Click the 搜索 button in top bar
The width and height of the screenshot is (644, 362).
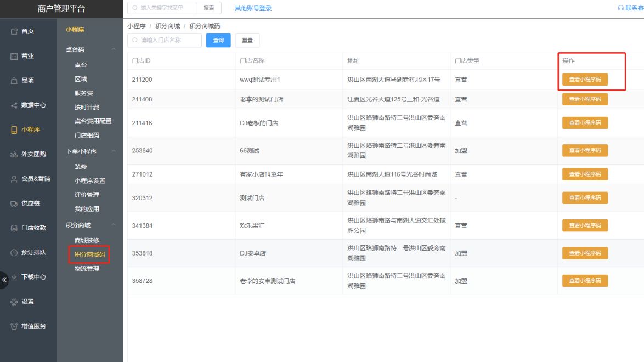tap(208, 8)
